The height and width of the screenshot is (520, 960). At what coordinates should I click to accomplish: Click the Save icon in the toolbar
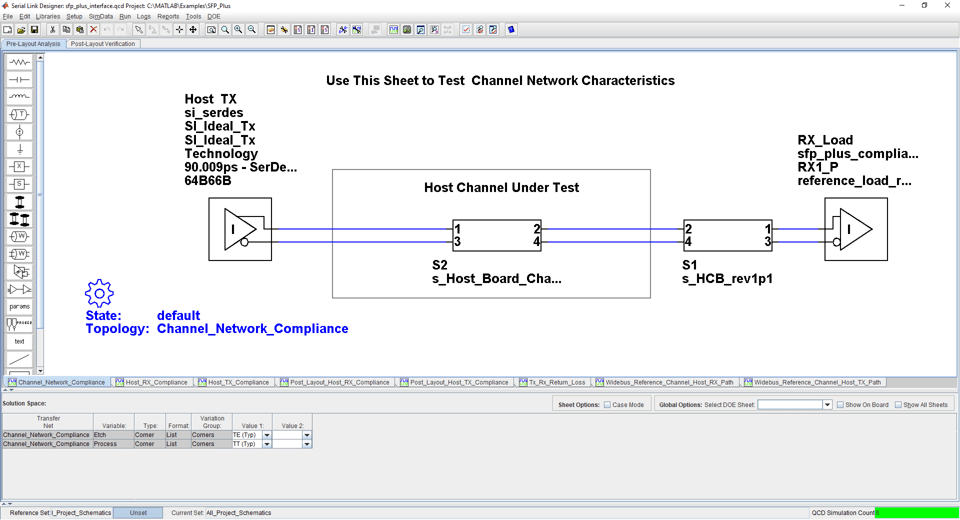coord(34,30)
